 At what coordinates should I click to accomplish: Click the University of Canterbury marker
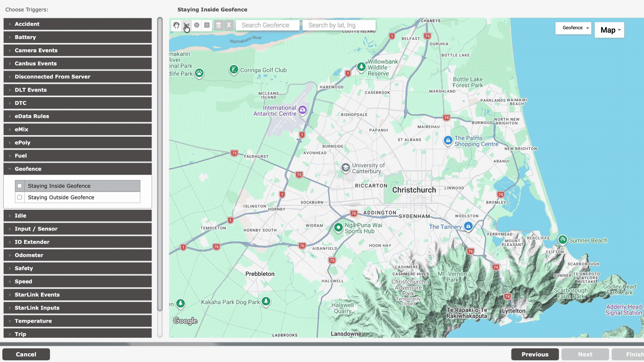(345, 168)
